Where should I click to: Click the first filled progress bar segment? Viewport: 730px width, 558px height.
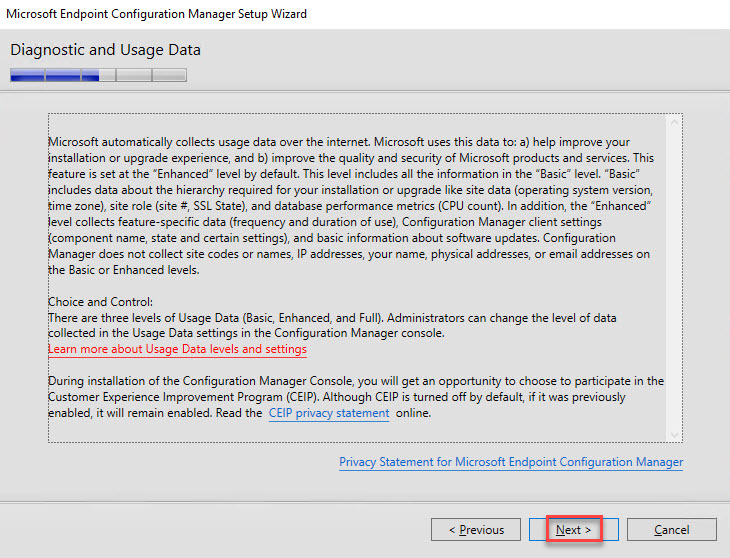pos(27,75)
